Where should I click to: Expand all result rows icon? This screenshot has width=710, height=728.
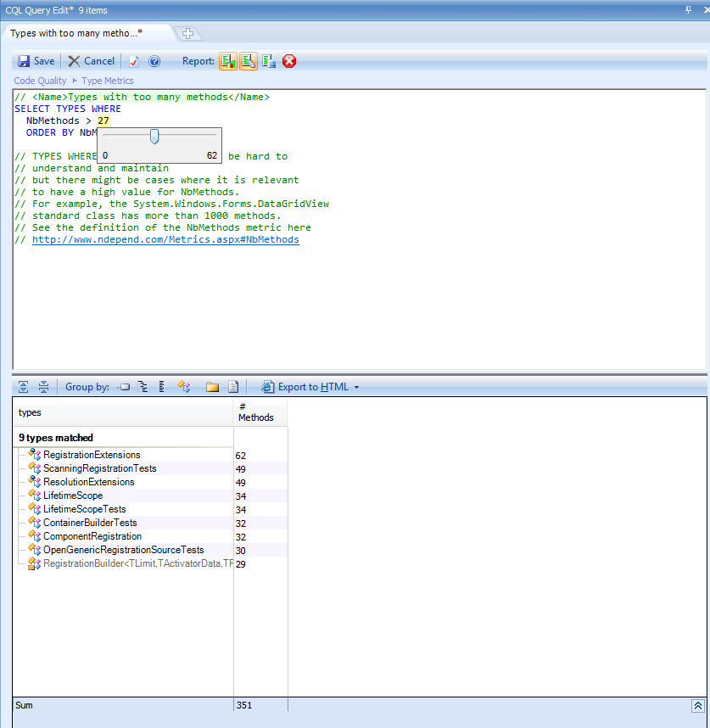click(23, 387)
